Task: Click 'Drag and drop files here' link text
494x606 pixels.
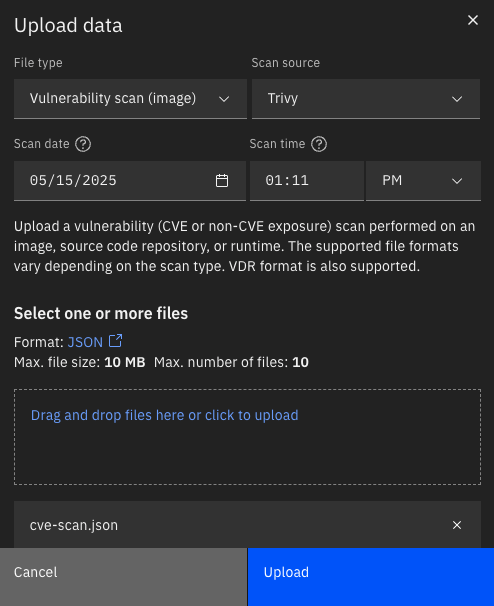Action: pyautogui.click(x=164, y=415)
